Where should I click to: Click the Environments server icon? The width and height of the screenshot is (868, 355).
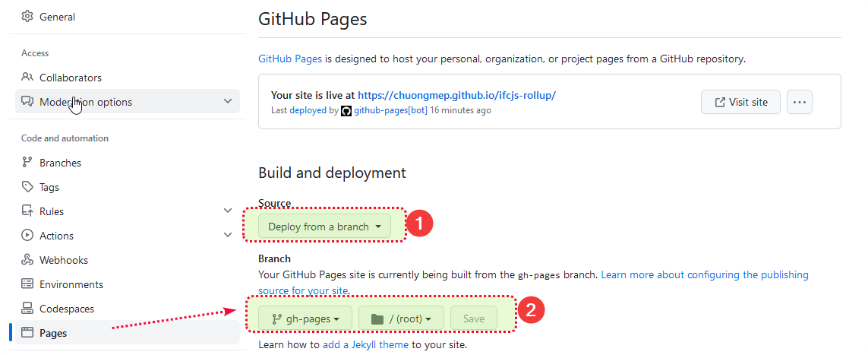(x=27, y=284)
